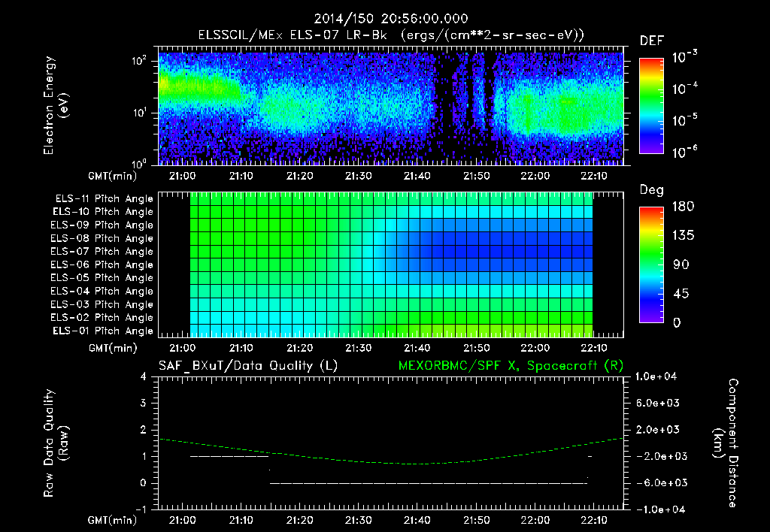
Task: Click the DEF color bar legend
Action: (651, 105)
